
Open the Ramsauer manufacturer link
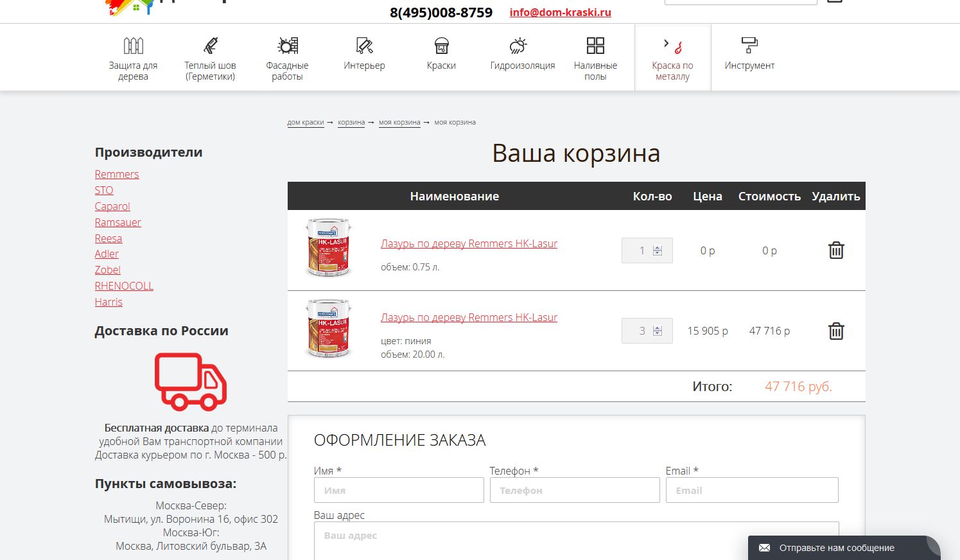[x=118, y=222]
